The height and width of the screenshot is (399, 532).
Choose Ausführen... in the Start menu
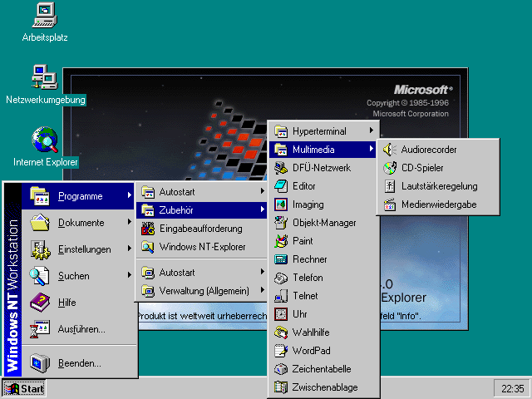[81, 329]
